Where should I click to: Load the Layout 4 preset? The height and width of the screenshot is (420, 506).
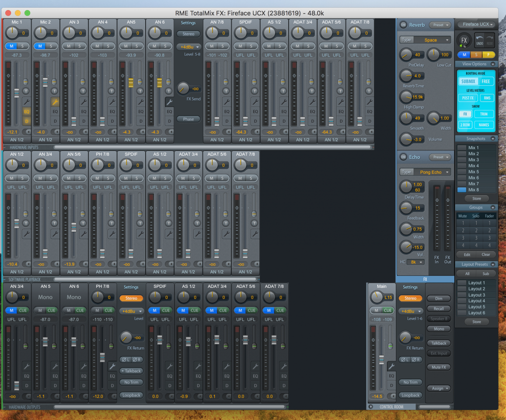(x=476, y=301)
